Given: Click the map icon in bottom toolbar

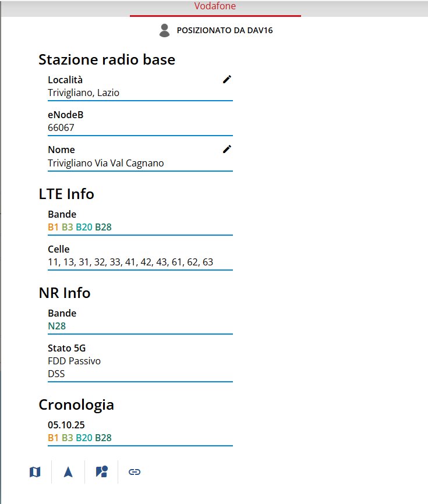Looking at the screenshot, I should pos(35,472).
